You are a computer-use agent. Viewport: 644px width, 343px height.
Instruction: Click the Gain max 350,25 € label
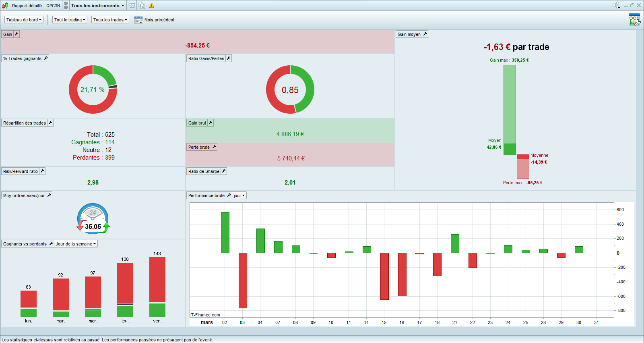tap(509, 60)
